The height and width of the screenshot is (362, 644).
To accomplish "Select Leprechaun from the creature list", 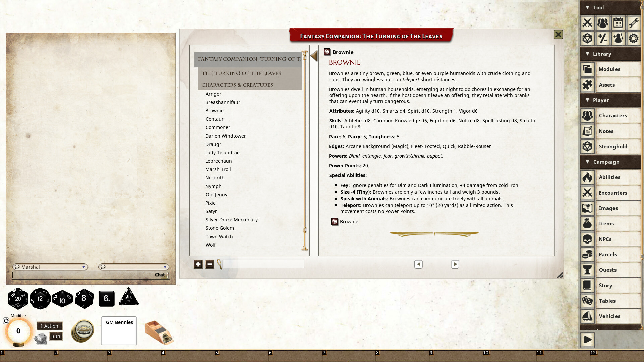I will [218, 161].
